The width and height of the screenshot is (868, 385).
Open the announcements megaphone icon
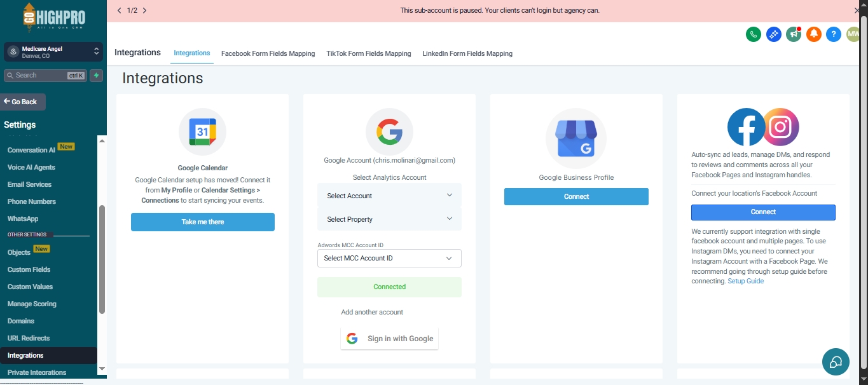pos(794,34)
